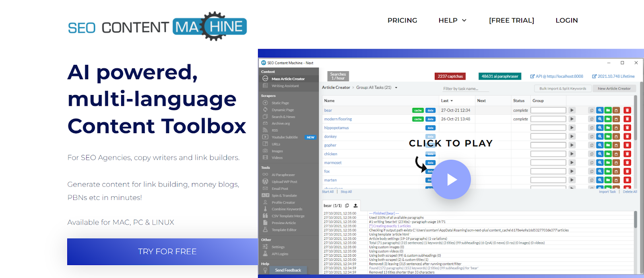Image resolution: width=644 pixels, height=278 pixels.
Task: Open API Logins in the sidebar
Action: (x=280, y=254)
